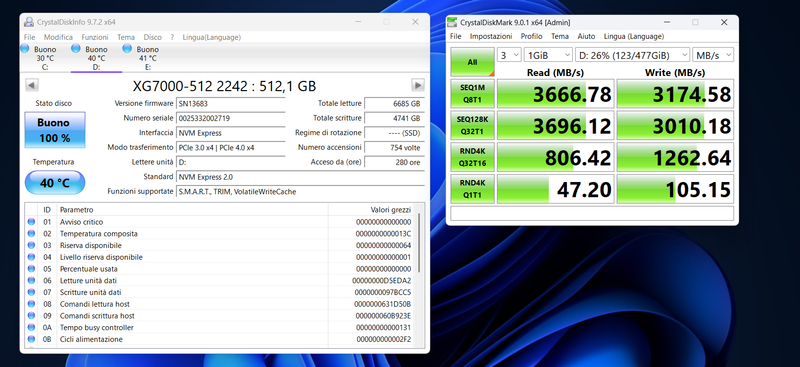
Task: Click status orb for Percentuale usata row
Action: [31, 269]
